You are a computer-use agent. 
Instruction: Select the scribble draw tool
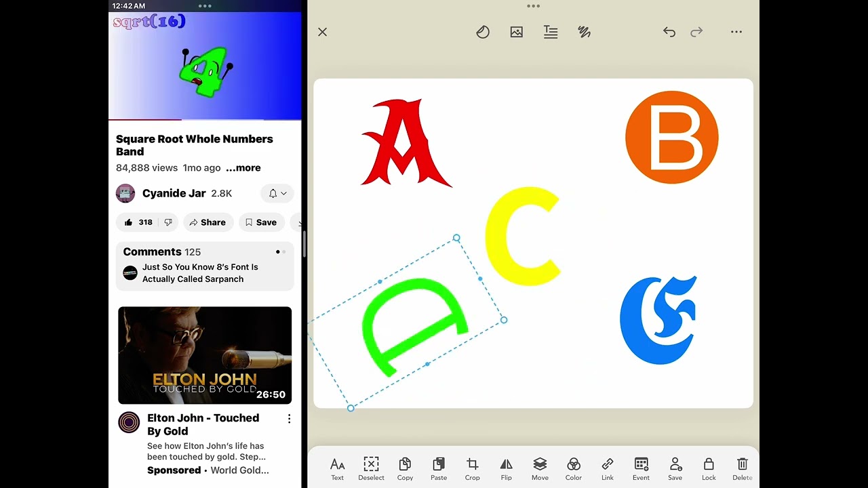(x=585, y=32)
